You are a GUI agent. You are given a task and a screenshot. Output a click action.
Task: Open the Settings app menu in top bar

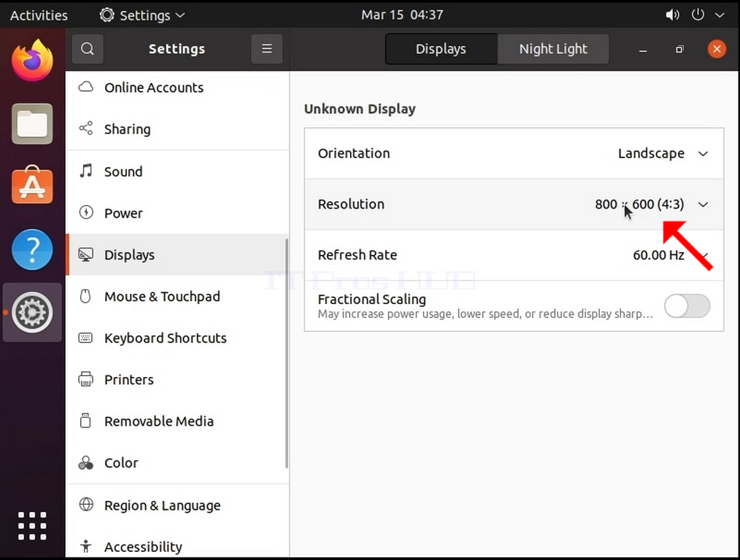click(141, 15)
